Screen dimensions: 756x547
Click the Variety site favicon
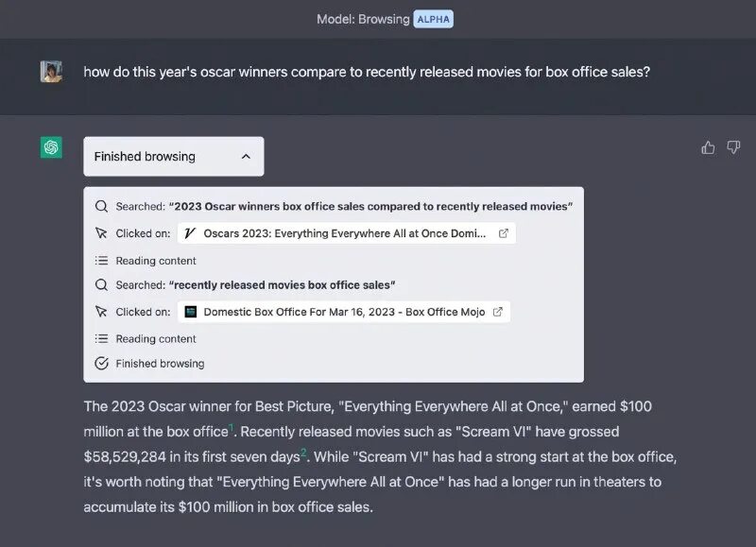pos(190,233)
